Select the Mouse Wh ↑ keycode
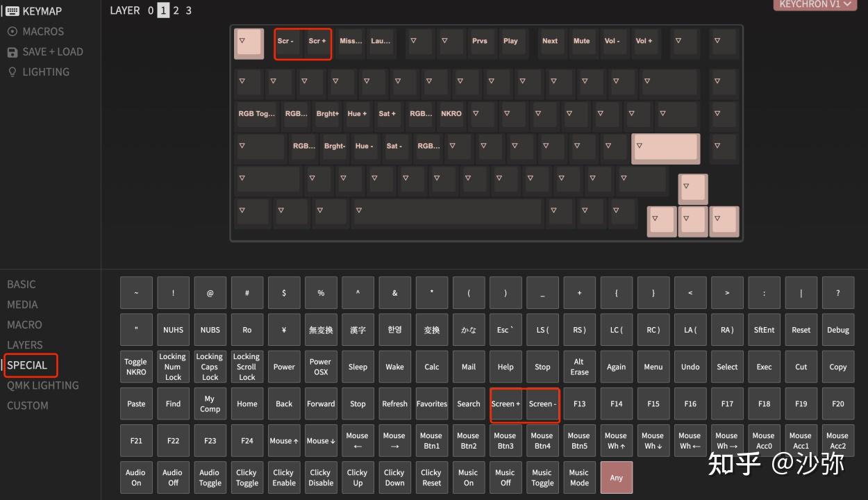This screenshot has width=868, height=500. [x=616, y=440]
